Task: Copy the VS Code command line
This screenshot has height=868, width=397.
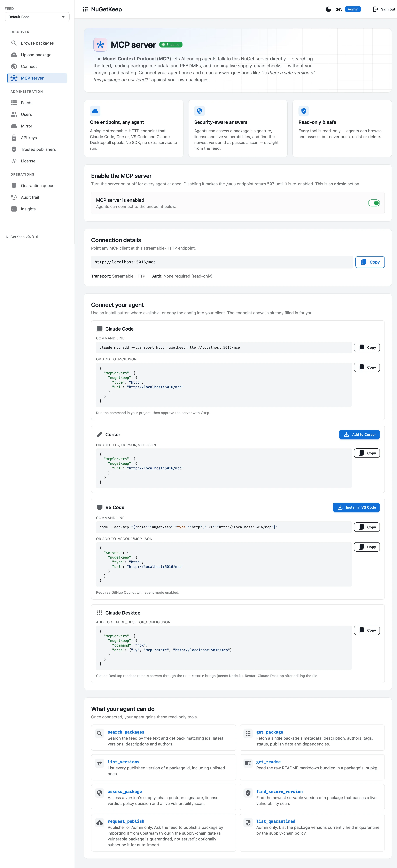Action: pos(367,527)
